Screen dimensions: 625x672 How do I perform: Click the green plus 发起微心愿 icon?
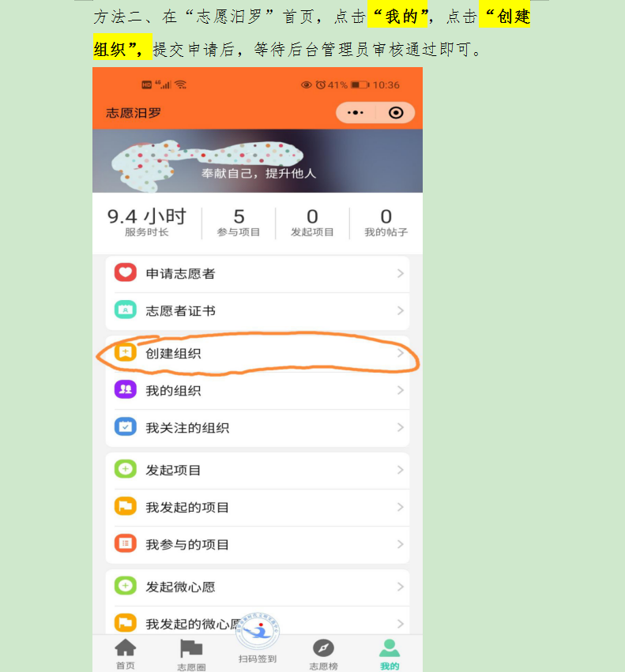[x=126, y=586]
